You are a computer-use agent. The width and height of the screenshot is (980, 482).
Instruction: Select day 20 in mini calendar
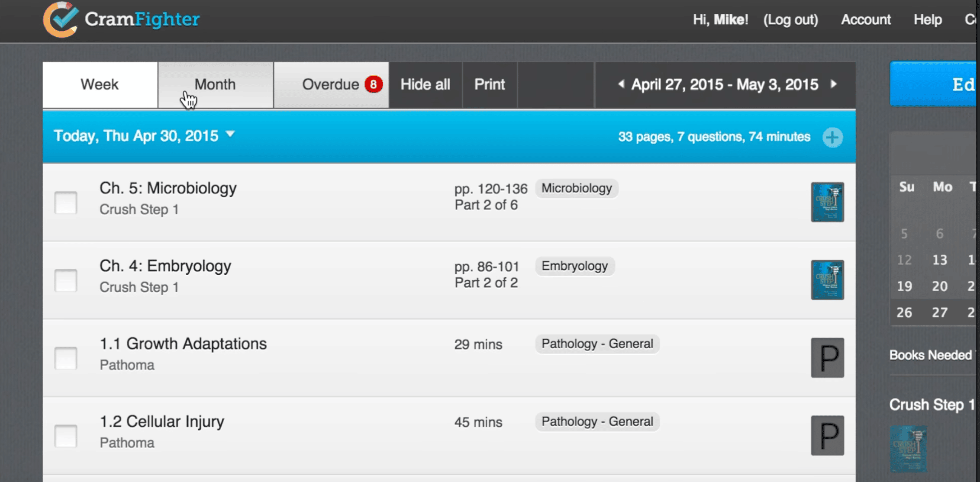click(939, 286)
